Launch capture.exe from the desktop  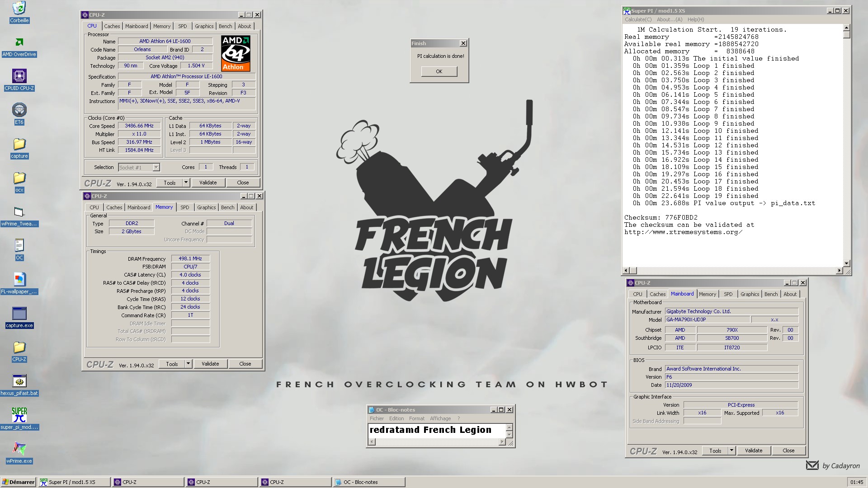coord(19,313)
